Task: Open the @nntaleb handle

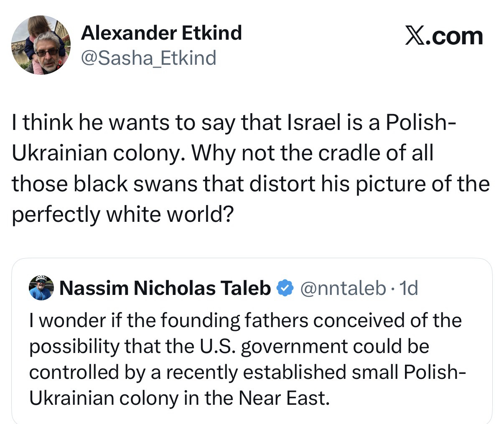Action: [344, 288]
